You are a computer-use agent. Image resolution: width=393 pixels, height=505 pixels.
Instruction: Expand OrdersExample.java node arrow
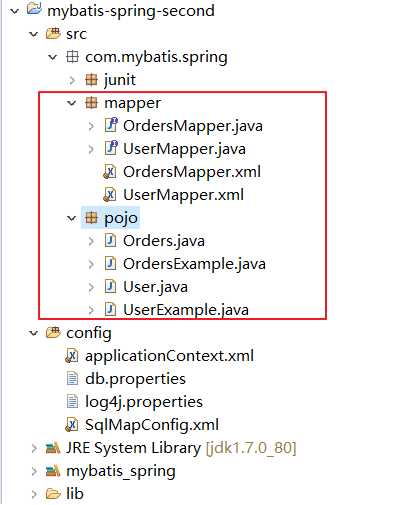pyautogui.click(x=91, y=264)
